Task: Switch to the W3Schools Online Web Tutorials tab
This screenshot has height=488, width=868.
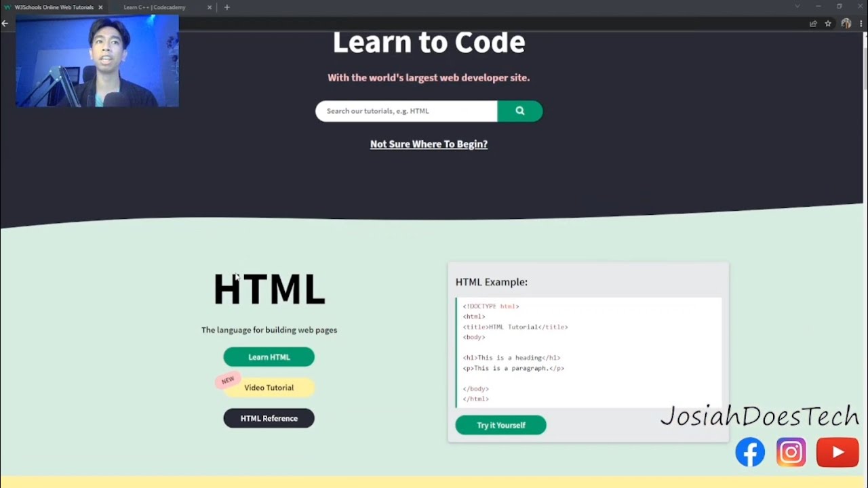Action: pyautogui.click(x=54, y=7)
